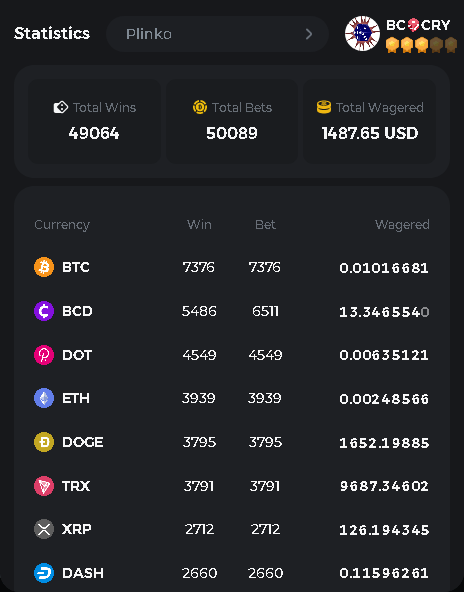Click the Win column header
This screenshot has width=464, height=592.
pyautogui.click(x=199, y=225)
